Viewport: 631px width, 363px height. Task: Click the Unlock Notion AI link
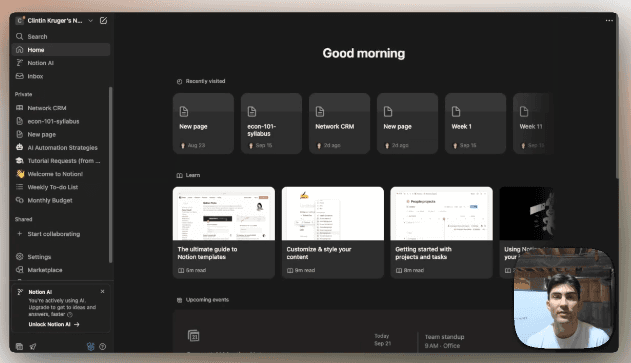[x=54, y=324]
